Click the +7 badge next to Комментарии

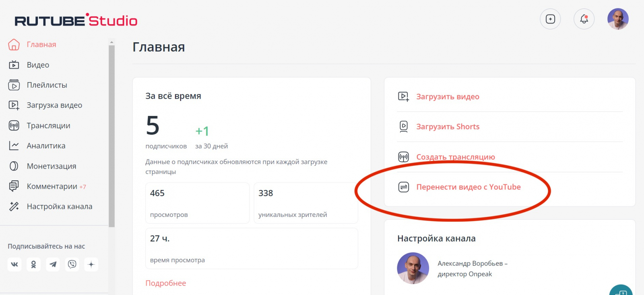83,187
